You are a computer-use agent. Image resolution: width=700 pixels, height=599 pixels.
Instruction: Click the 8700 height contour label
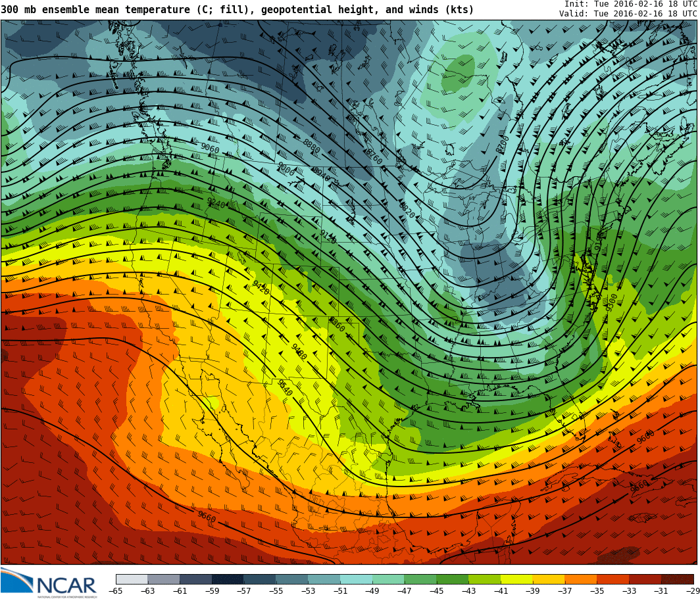(x=503, y=145)
